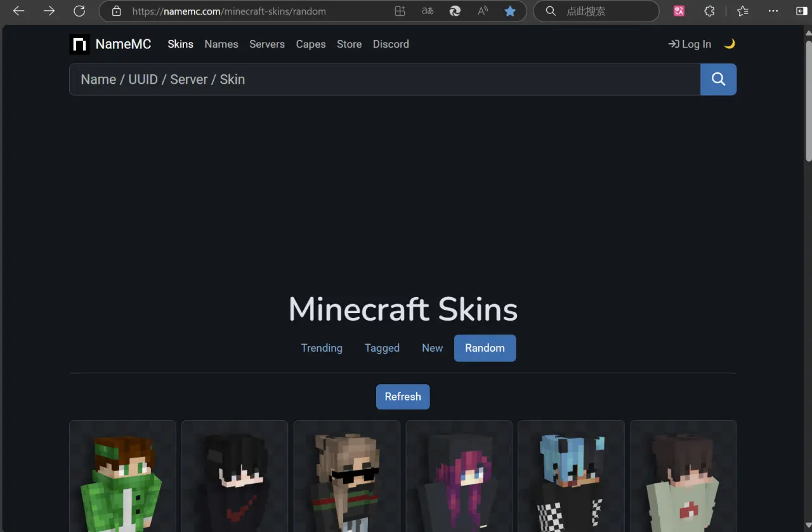Open the browser three-dots menu
This screenshot has height=532, width=812.
[x=773, y=11]
